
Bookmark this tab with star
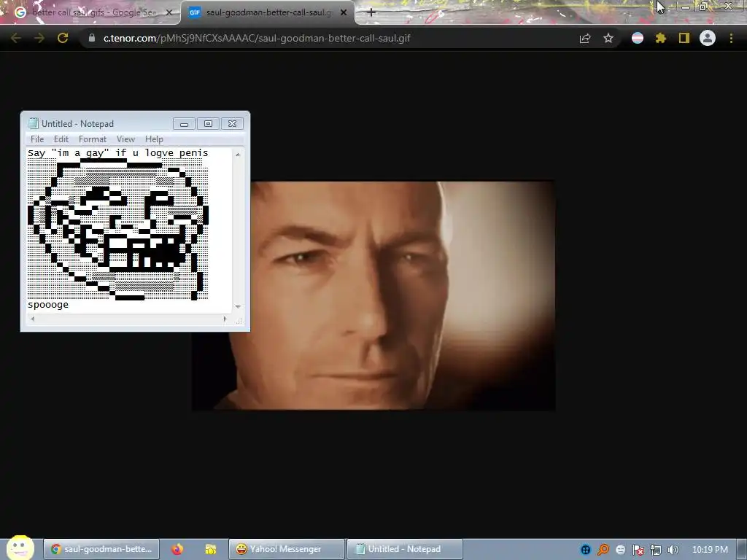(608, 38)
